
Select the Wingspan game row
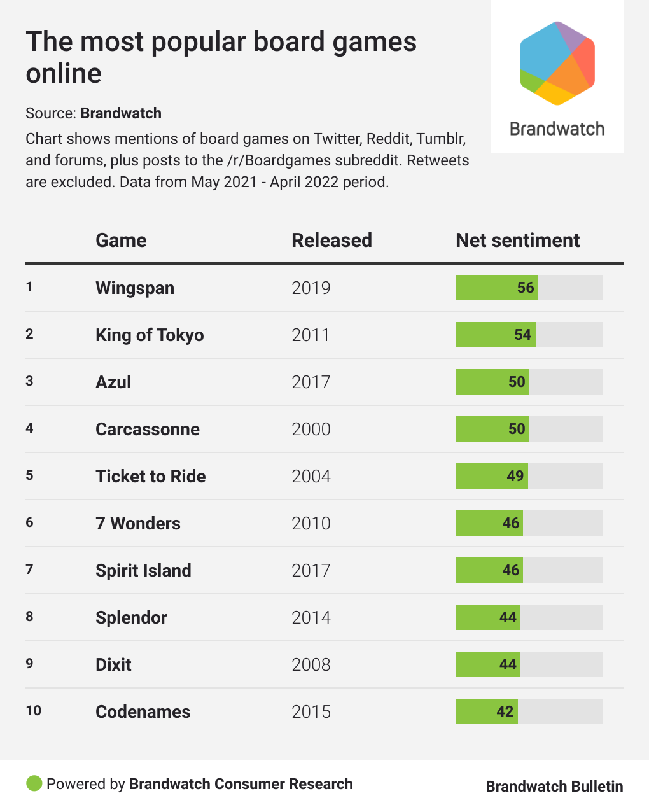tap(135, 288)
